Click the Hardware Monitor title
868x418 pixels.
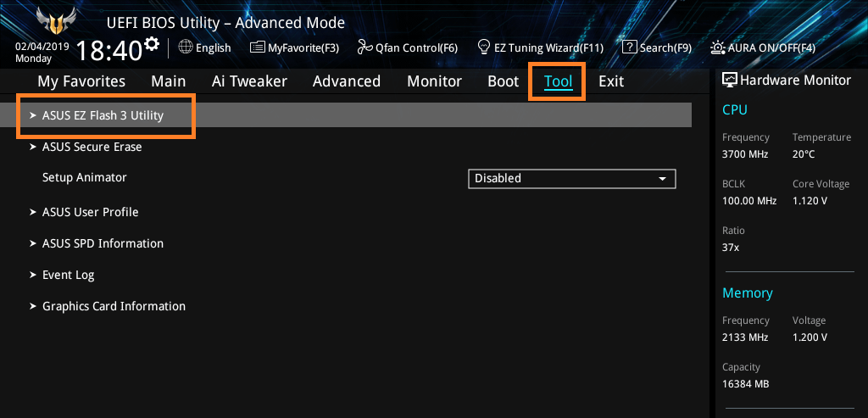tap(795, 81)
